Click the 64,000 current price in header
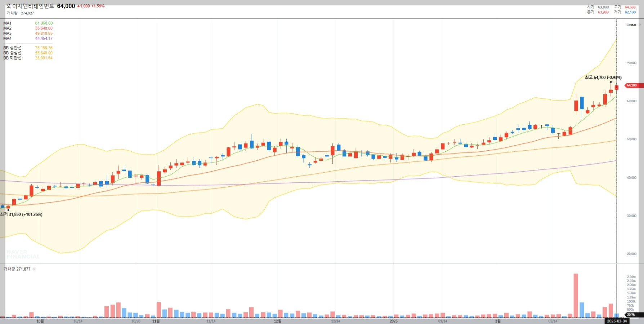This screenshot has width=644, height=324. click(66, 6)
